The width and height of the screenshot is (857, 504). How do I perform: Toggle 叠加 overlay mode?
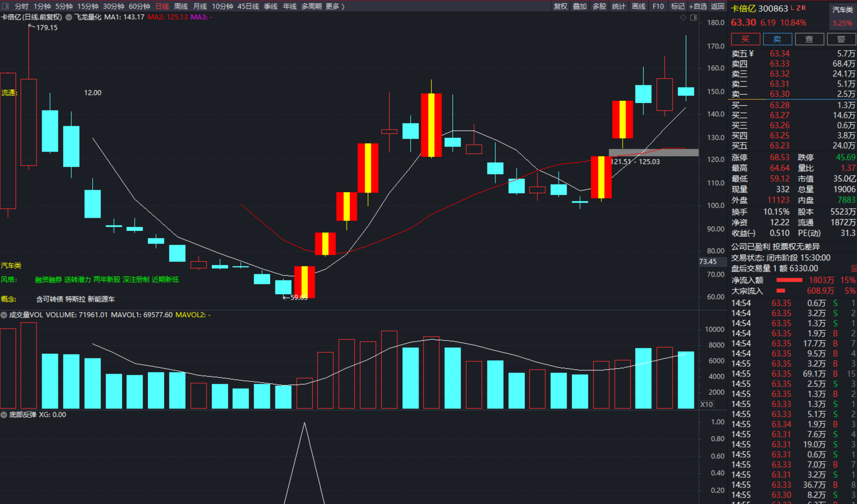pyautogui.click(x=580, y=6)
